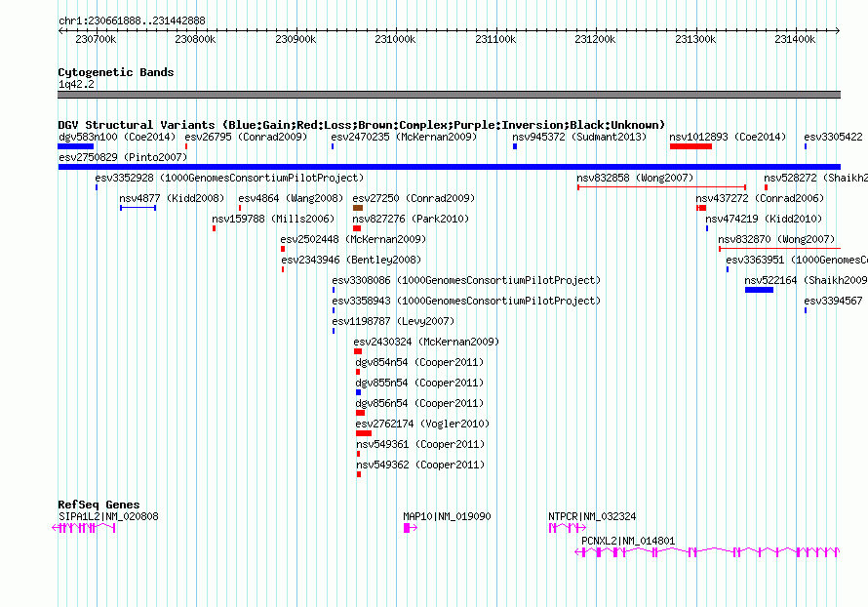
Task: Open nsv832870 (Wong2007) variant
Action: [x=776, y=239]
